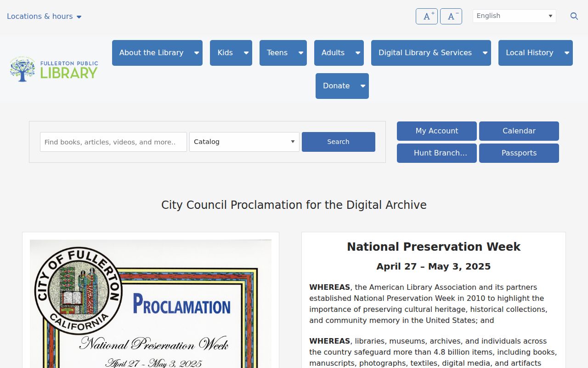Open the Teens menu item
The width and height of the screenshot is (588, 368).
pos(277,53)
